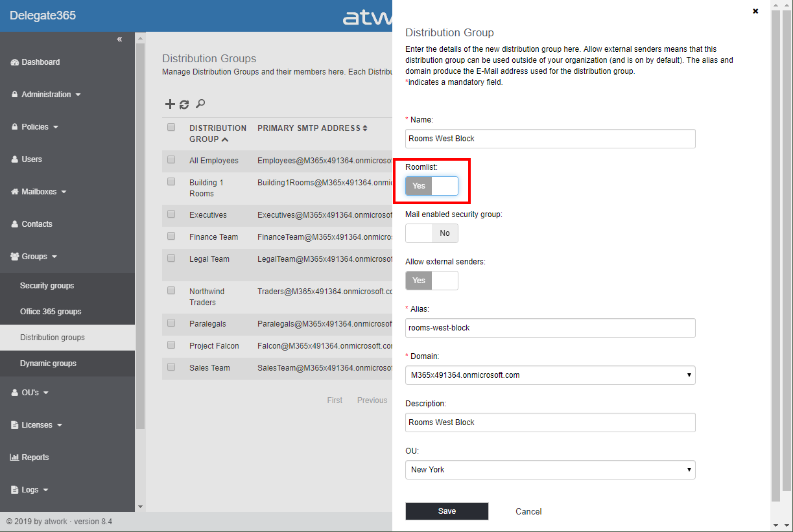
Task: Check the Sales Team row checkbox
Action: (171, 367)
